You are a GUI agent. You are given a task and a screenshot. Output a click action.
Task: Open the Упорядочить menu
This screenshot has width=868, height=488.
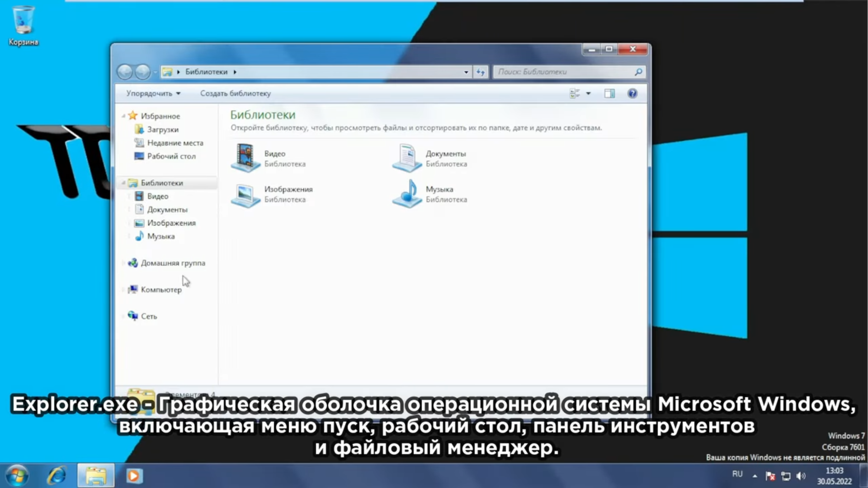(x=153, y=94)
